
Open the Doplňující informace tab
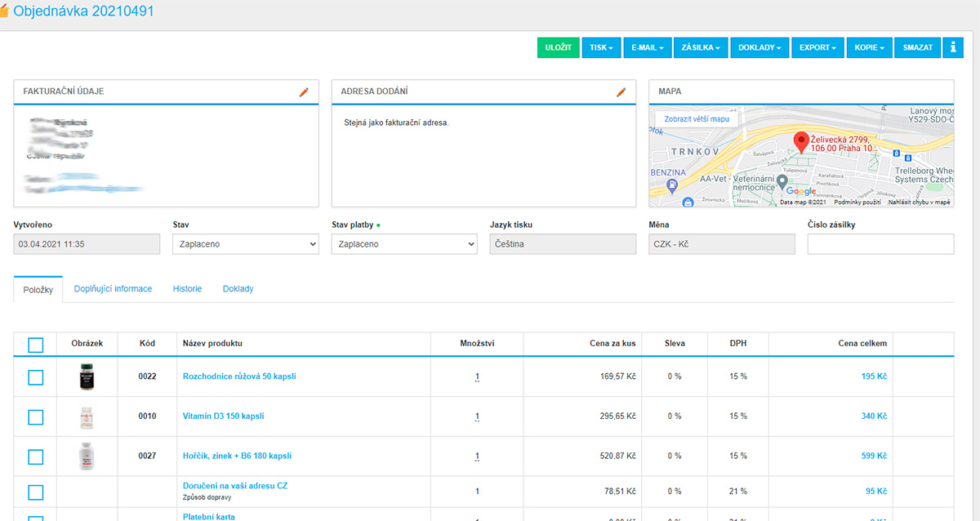tap(113, 289)
